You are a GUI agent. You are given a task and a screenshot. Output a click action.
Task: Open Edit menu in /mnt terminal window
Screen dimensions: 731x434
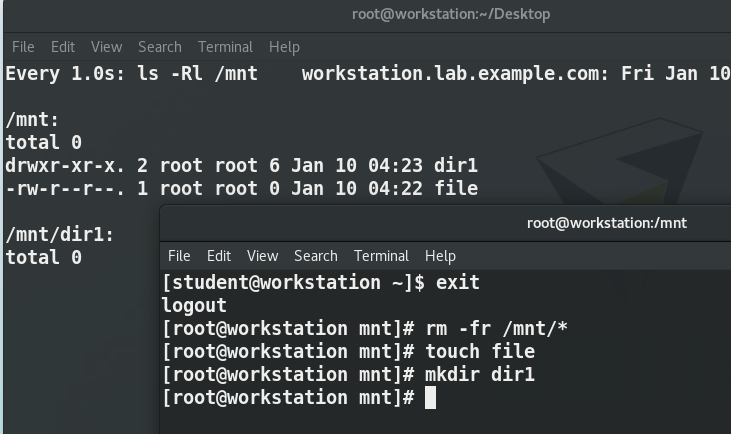(x=219, y=255)
